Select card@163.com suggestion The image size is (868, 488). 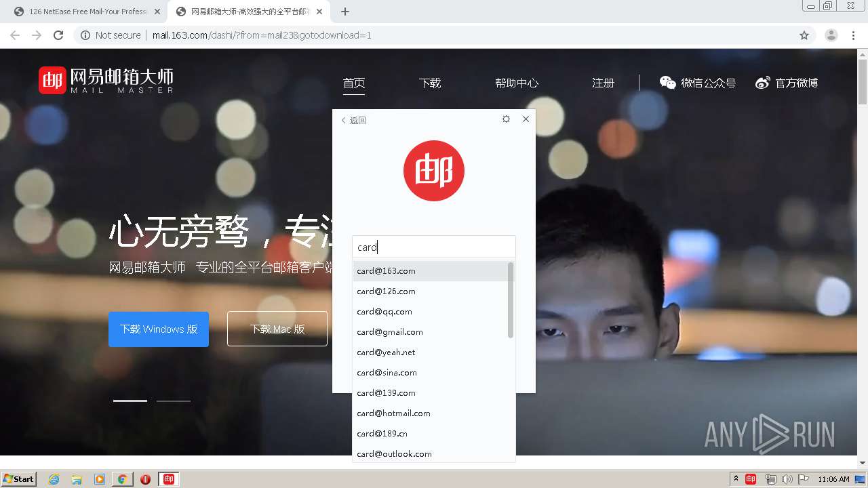click(430, 271)
